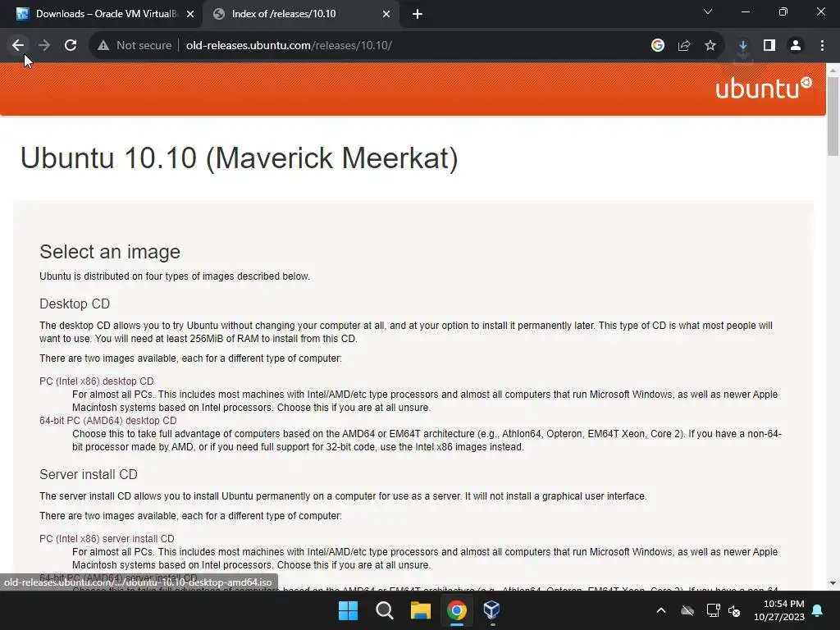The width and height of the screenshot is (840, 630).
Task: Open the clock and date 10:54 PM
Action: tap(779, 610)
